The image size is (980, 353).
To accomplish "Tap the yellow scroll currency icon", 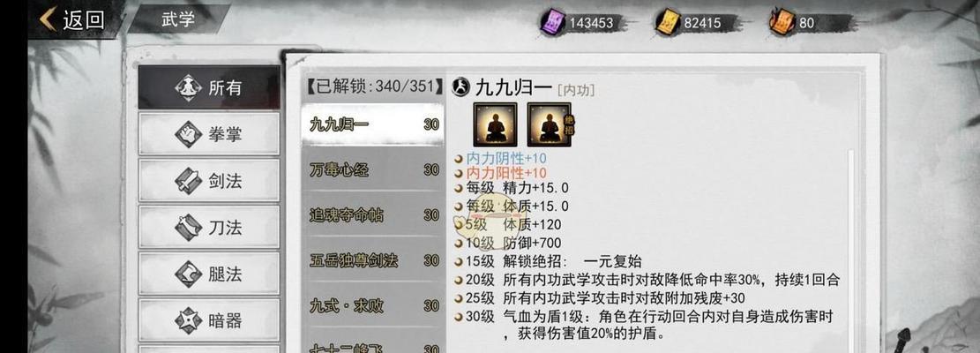I will (668, 22).
